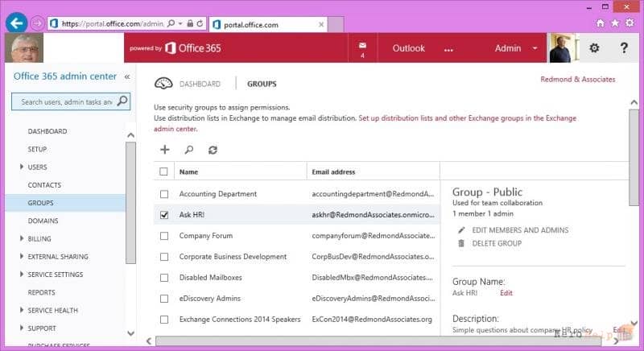Expand the SUPPORT navigation section
Viewport: 644px width, 351px height.
tap(22, 328)
